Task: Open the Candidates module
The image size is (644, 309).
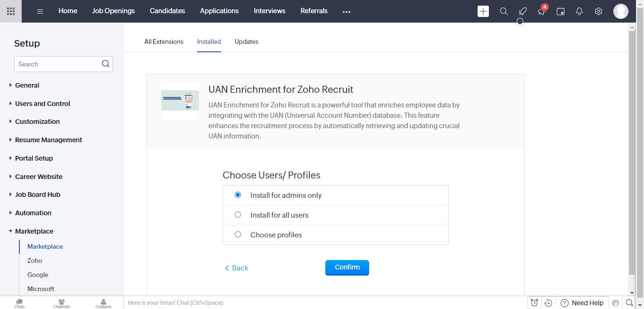Action: [167, 11]
